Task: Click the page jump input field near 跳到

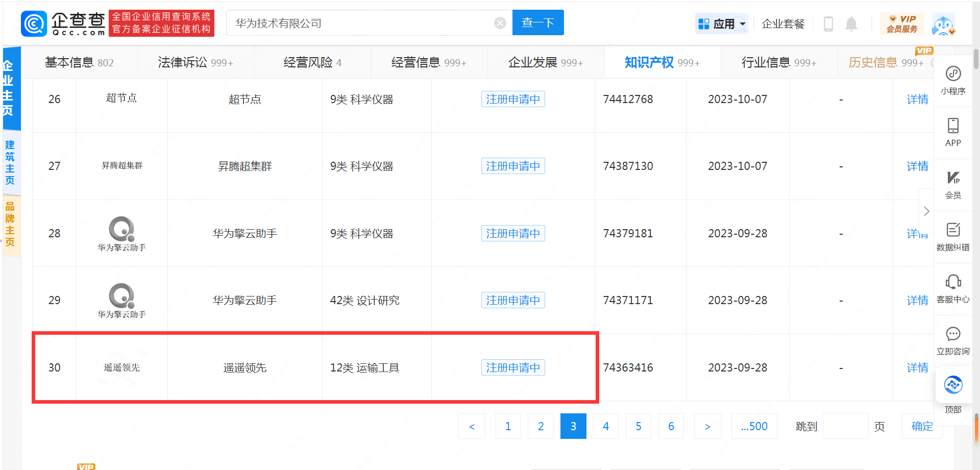Action: pyautogui.click(x=846, y=426)
